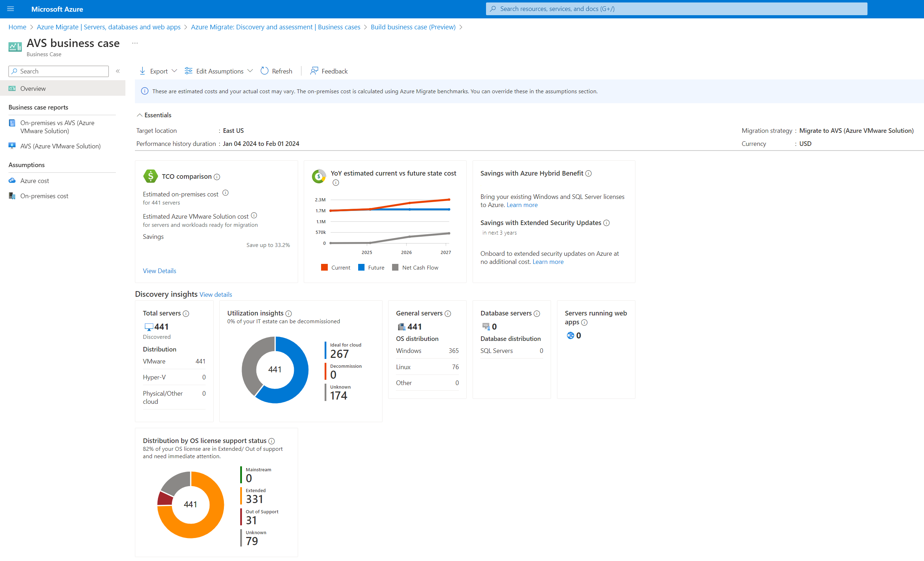This screenshot has height=561, width=924.
Task: Click View details link in Discovery insights
Action: click(216, 294)
